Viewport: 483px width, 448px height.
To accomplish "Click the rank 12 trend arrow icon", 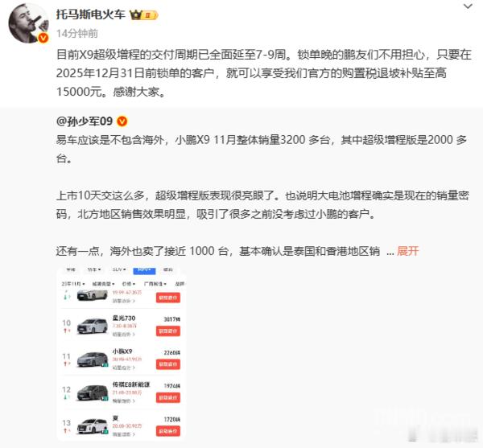I will (67, 397).
